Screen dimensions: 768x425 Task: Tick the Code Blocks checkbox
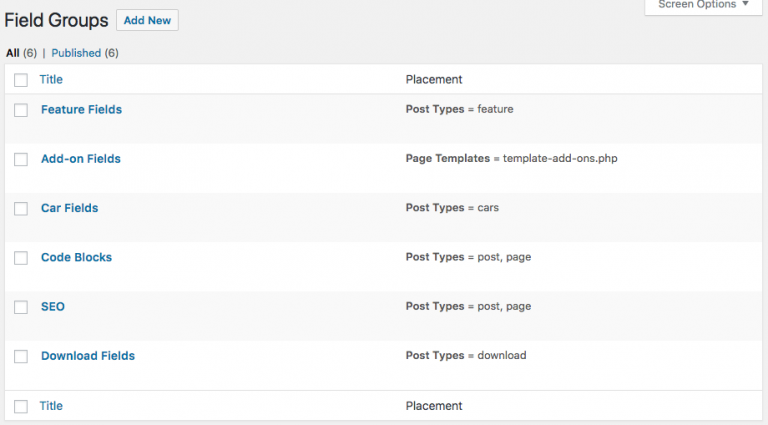coord(21,258)
